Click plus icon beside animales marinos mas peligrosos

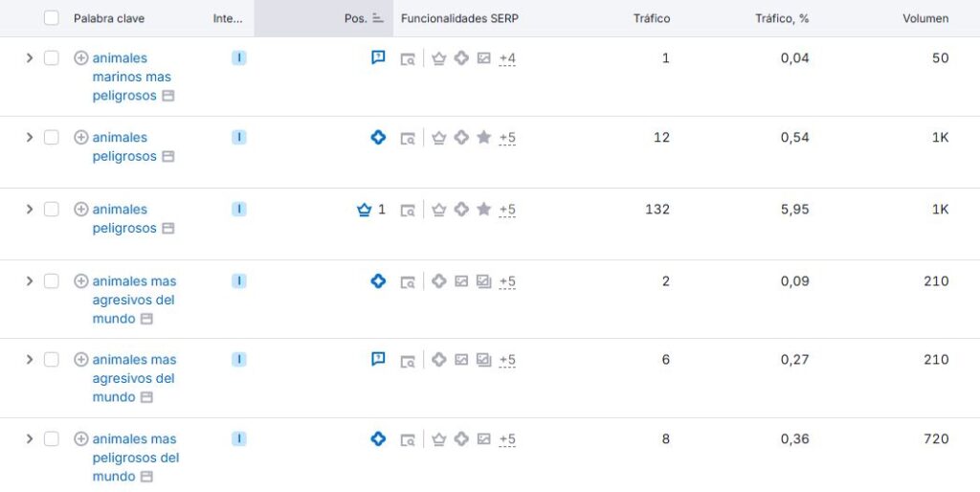pos(81,58)
